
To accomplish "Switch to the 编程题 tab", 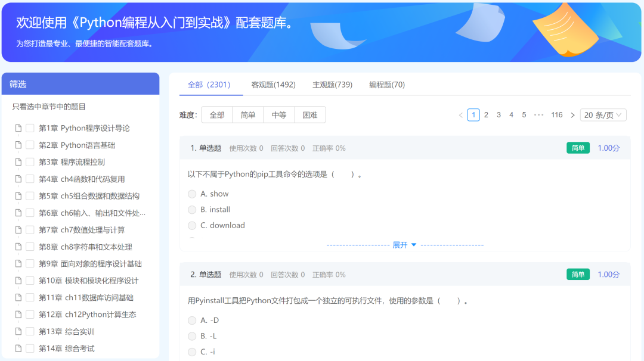I will coord(388,85).
